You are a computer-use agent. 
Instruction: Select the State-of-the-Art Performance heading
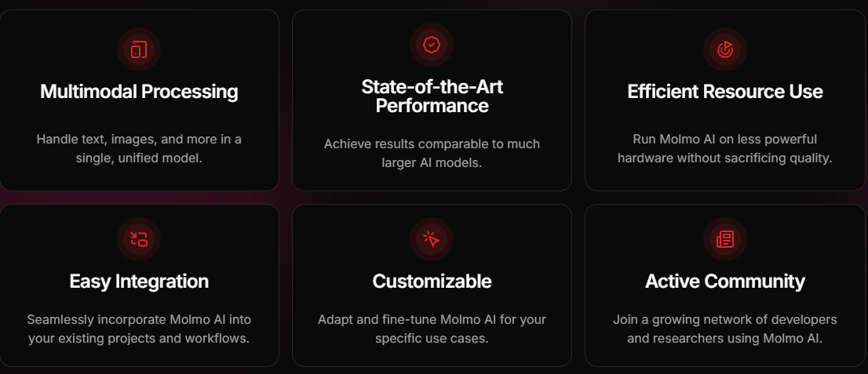coord(432,96)
